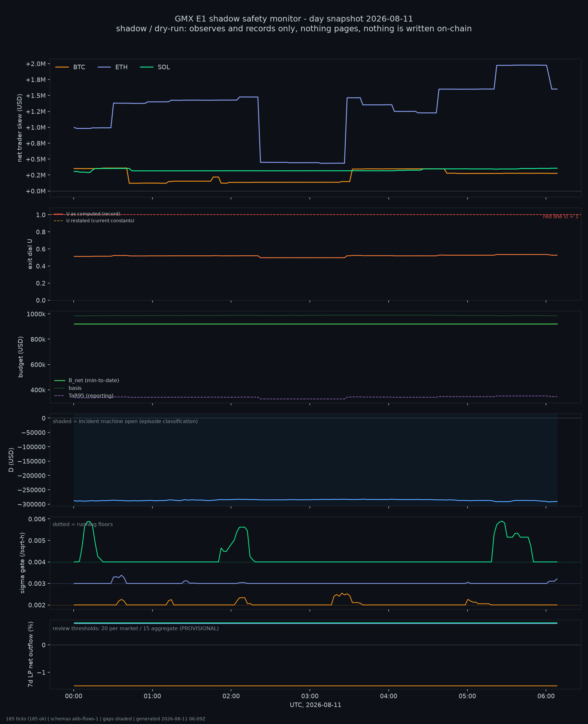Click the '7d LP net outflow (%)' axis label
The height and width of the screenshot is (724, 588).
pyautogui.click(x=30, y=654)
